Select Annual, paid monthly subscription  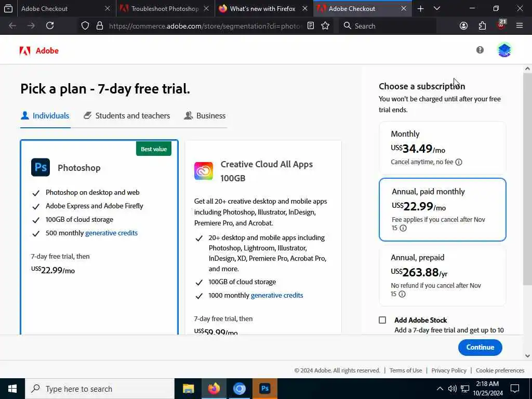click(x=442, y=210)
